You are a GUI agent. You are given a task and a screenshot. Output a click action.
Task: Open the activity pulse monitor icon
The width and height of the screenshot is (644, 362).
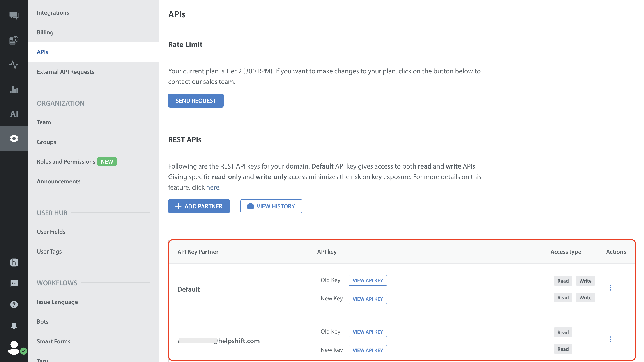click(14, 65)
